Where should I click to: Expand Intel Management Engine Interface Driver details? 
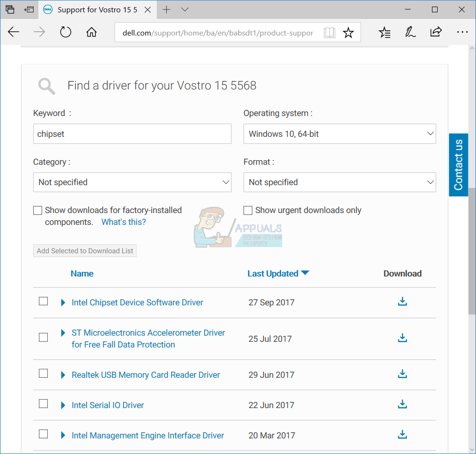click(x=63, y=435)
